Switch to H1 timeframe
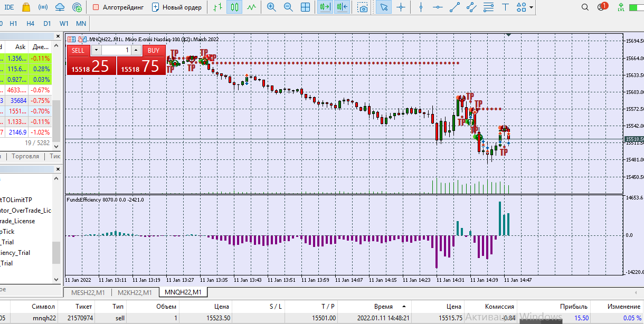This screenshot has height=324, width=644. click(13, 24)
